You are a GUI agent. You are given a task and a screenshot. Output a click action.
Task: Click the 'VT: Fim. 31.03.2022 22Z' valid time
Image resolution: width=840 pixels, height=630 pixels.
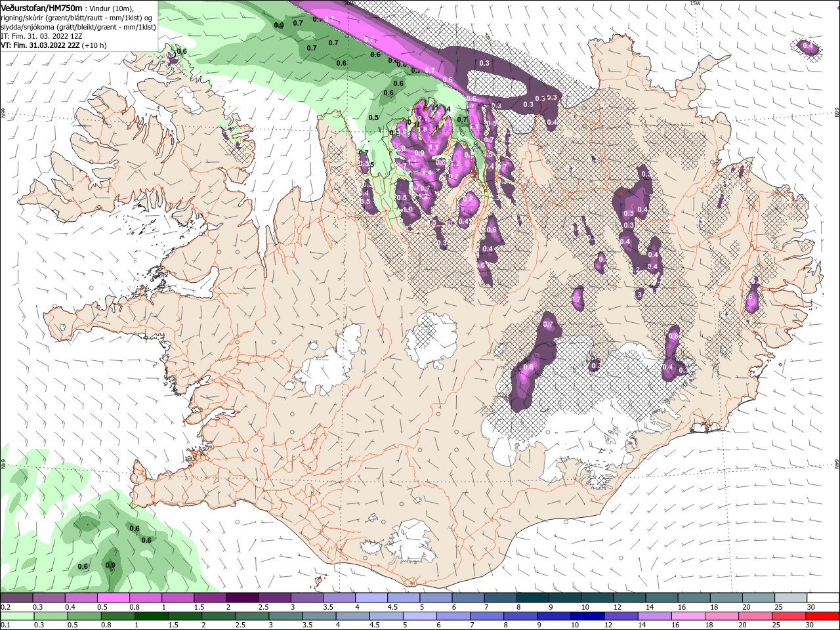pyautogui.click(x=41, y=45)
